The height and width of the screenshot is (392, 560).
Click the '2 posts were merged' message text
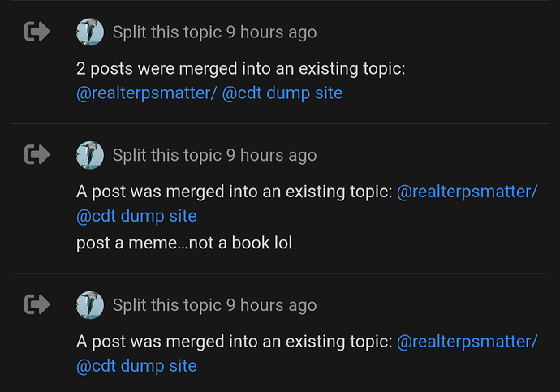pos(240,69)
